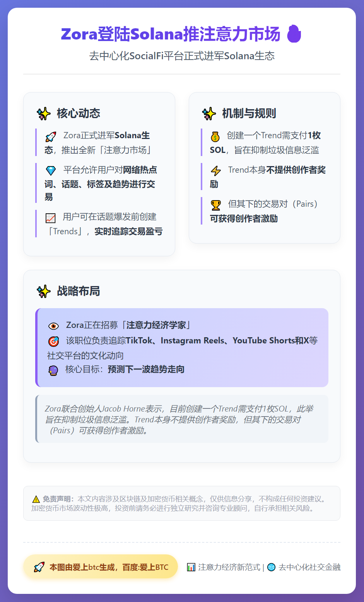Click the lightning bolt icon before Trend本身
This screenshot has width=364, height=602.
click(215, 170)
